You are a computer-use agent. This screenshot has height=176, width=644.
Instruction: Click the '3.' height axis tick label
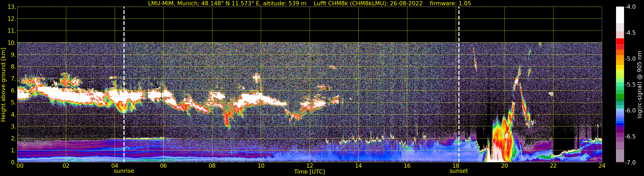coord(13,127)
